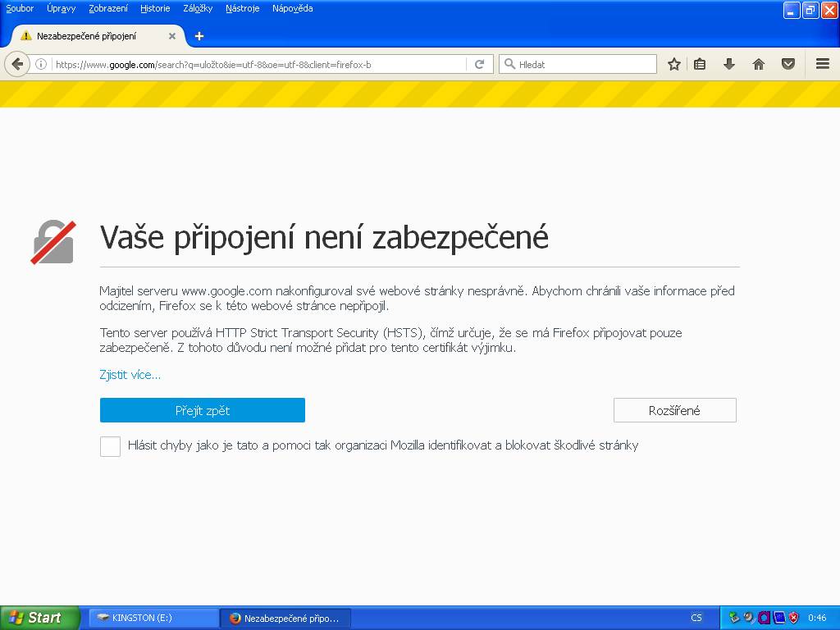Open the Nástroje menu
Image resolution: width=840 pixels, height=630 pixels.
242,8
